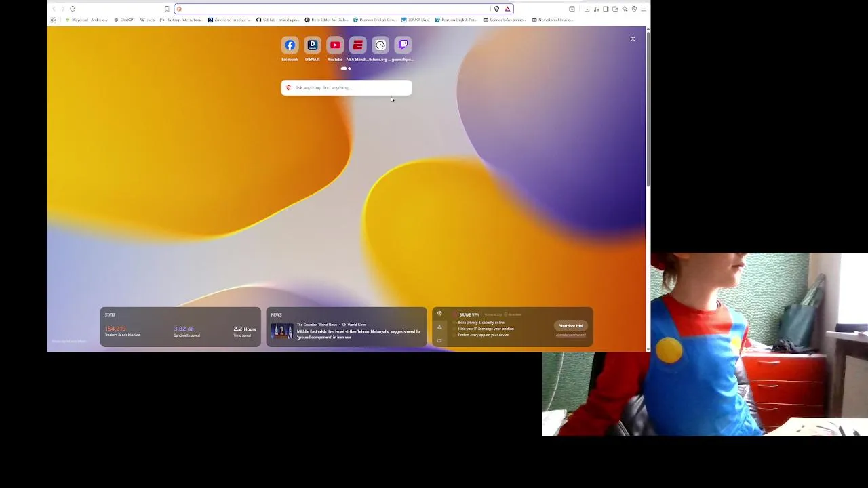
Task: Click the Start free trial VPN button
Action: [x=571, y=326]
